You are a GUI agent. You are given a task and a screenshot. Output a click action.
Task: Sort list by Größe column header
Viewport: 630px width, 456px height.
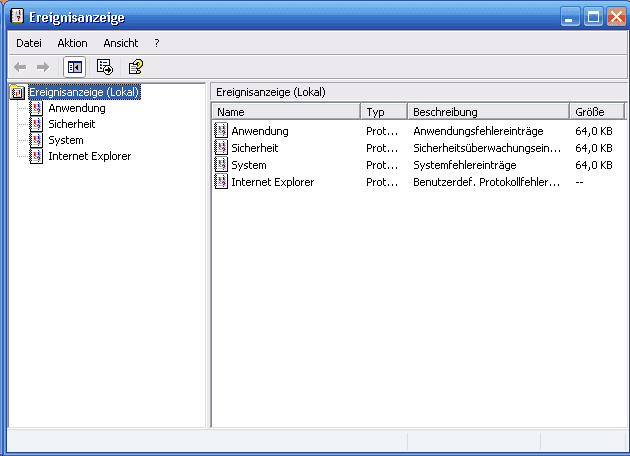click(x=597, y=112)
